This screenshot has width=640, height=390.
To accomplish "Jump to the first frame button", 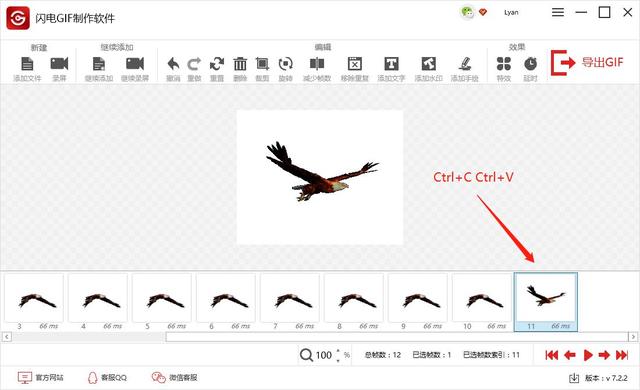I will (551, 355).
